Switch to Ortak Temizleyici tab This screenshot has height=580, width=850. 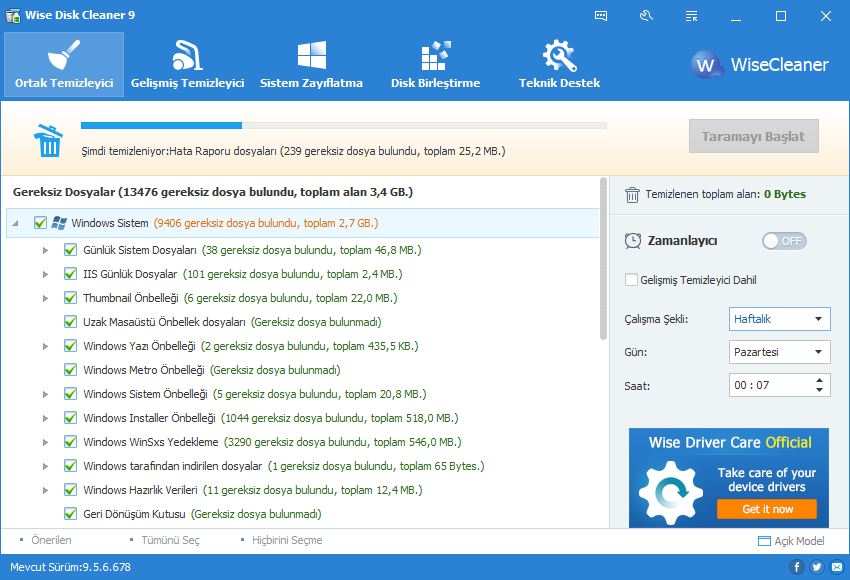click(64, 65)
